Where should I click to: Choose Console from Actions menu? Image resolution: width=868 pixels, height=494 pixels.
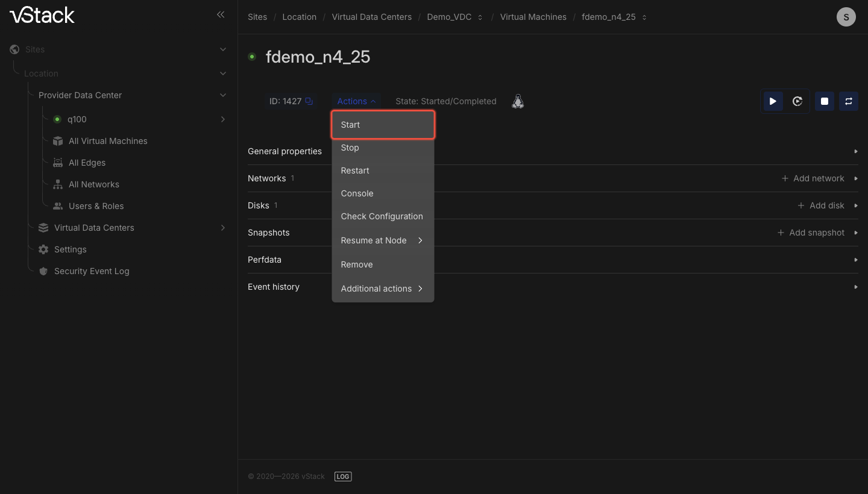pos(383,193)
